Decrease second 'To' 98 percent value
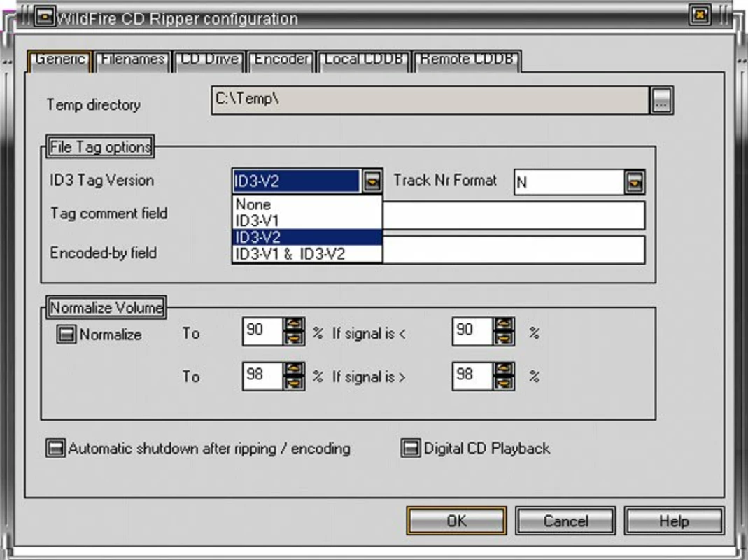Viewport: 748px width, 560px height. [294, 384]
